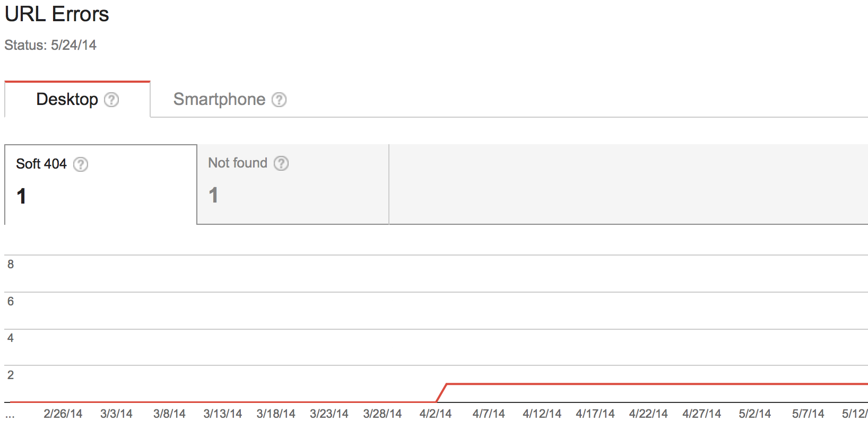Image resolution: width=868 pixels, height=439 pixels.
Task: Click the URL Errors heading
Action: [x=57, y=14]
